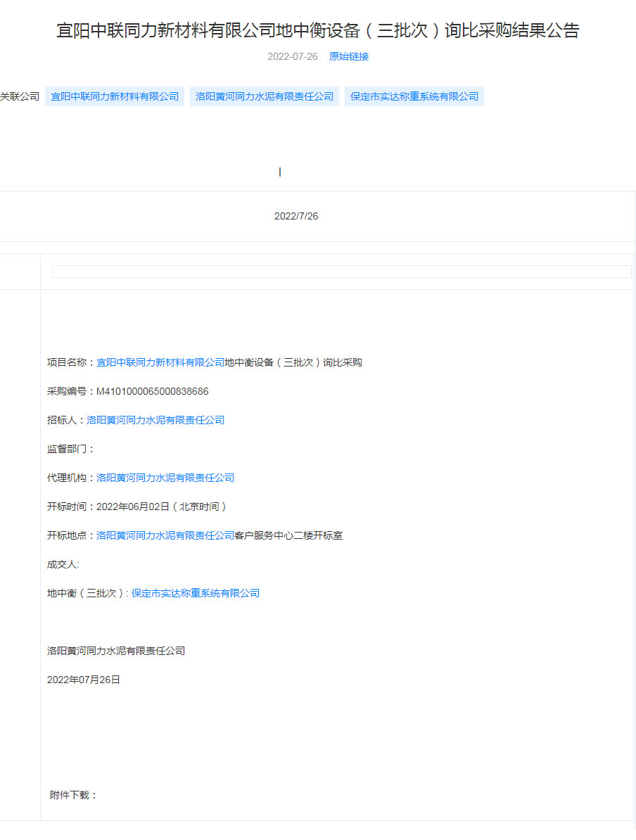The height and width of the screenshot is (840, 636).
Task: Click the announcement title heading
Action: [318, 31]
